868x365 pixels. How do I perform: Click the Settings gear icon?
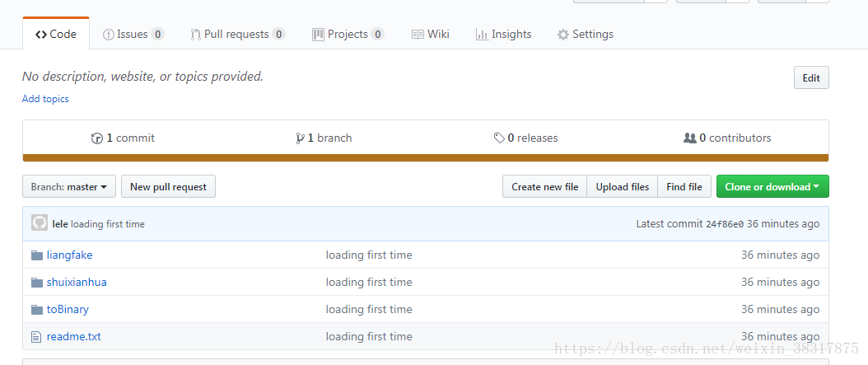click(x=563, y=35)
